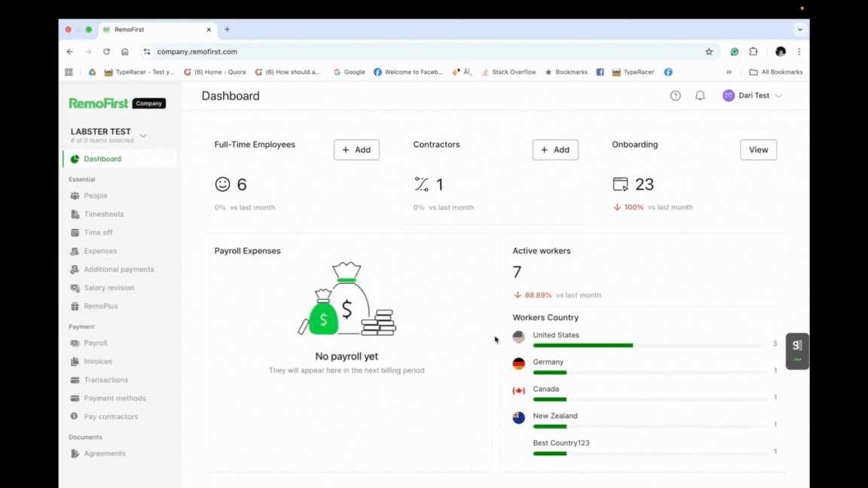Expand the tab search chevron in Chrome
The height and width of the screenshot is (488, 868).
[x=799, y=29]
